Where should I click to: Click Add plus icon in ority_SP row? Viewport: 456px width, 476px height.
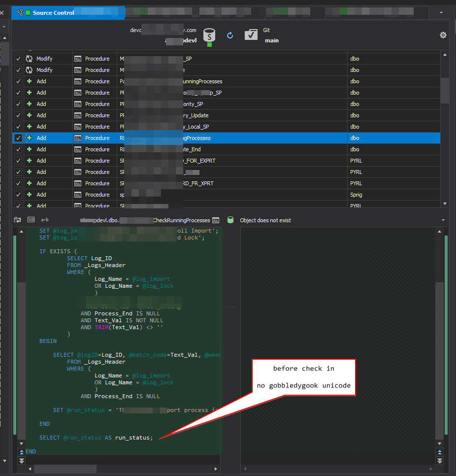[30, 104]
